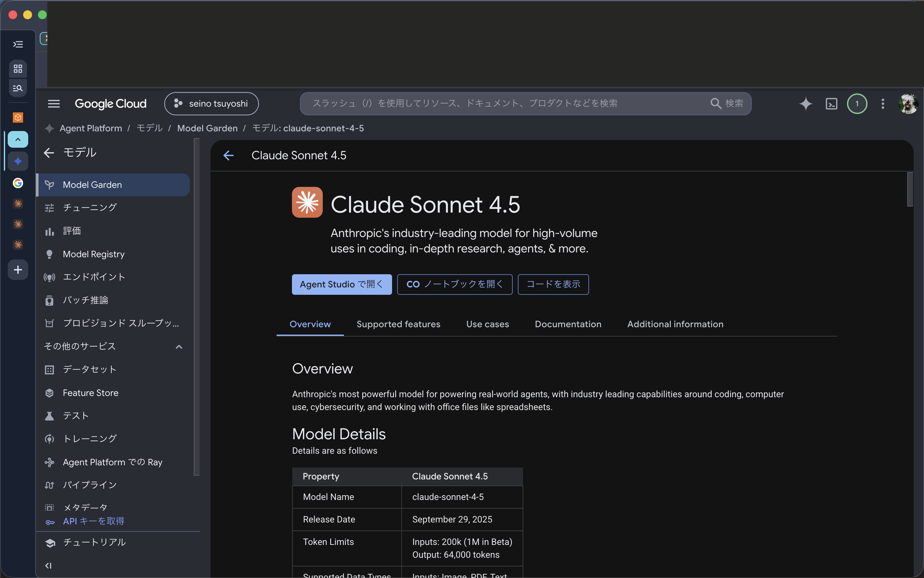Click the sidebar vertical scrollbar

tap(197, 307)
